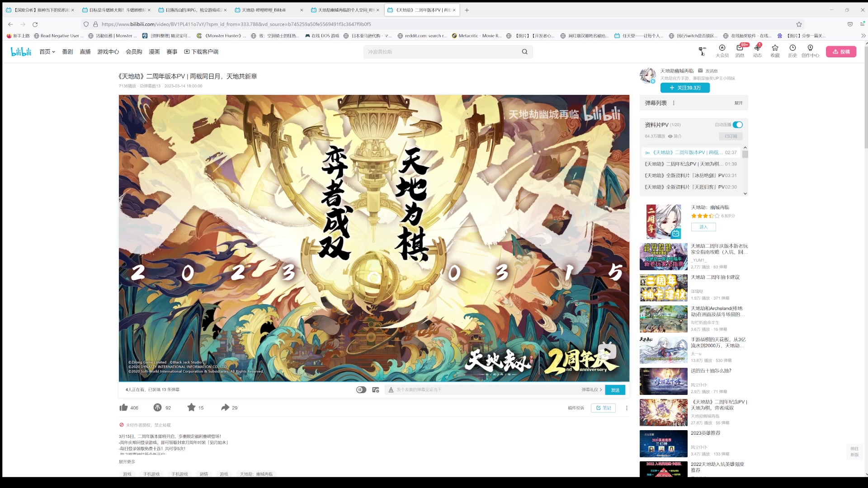
Task: Open 动态 (dynamics) notifications icon
Action: coord(757,51)
